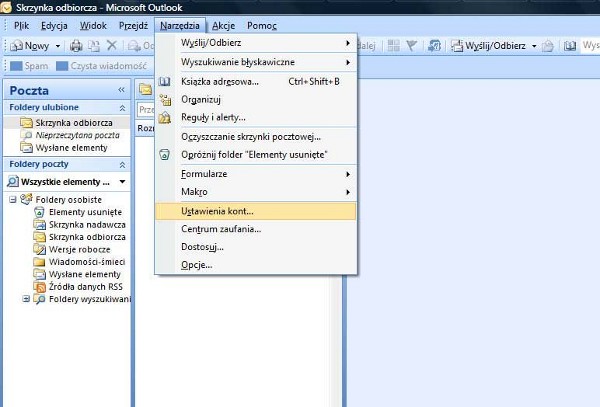This screenshot has height=407, width=600.
Task: Click the address book icon in toolbar
Action: [x=570, y=46]
